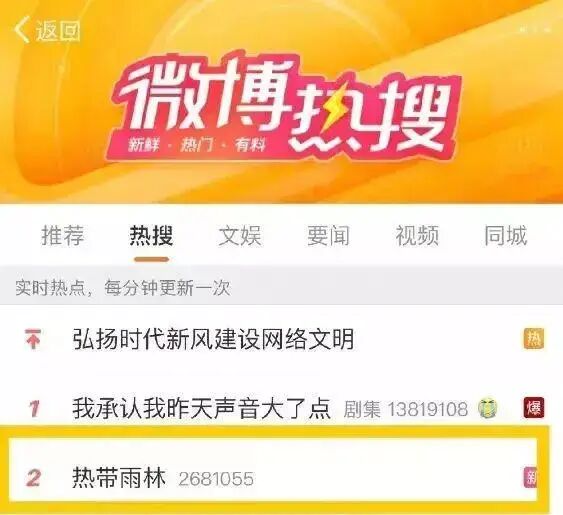
Task: Select the 热搜 tab
Action: 151,236
